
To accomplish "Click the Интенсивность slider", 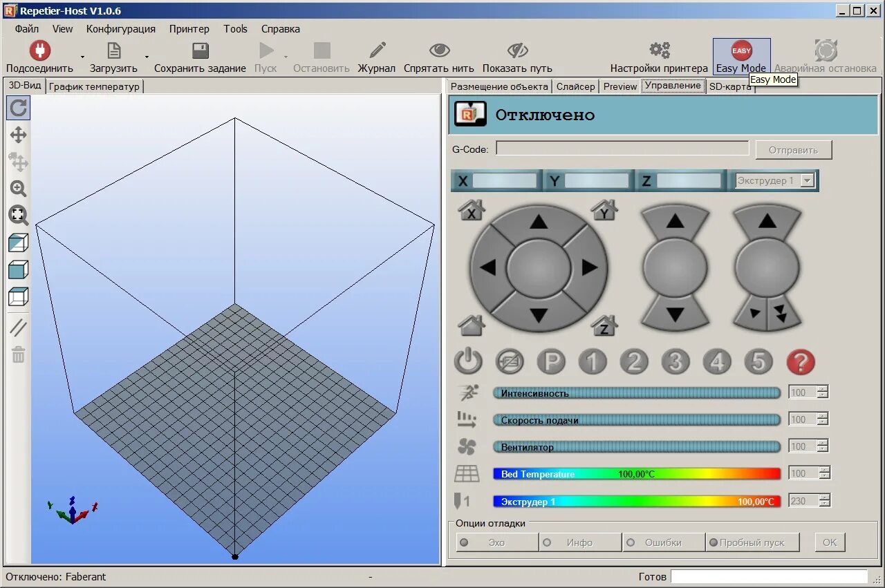I will [x=637, y=392].
